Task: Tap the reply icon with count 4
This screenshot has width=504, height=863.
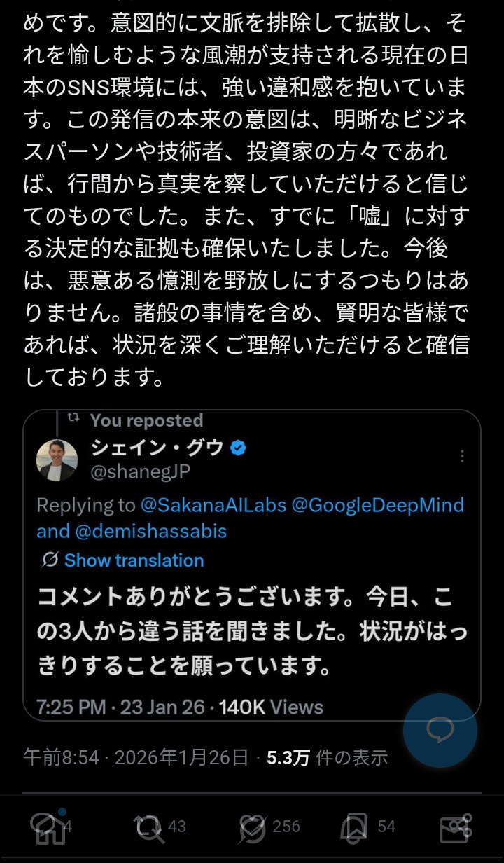Action: 46,827
